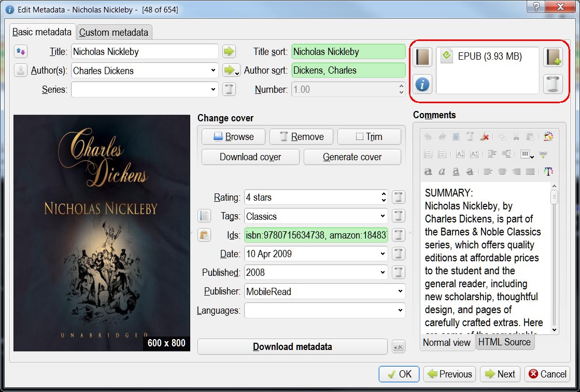Add a new format with book-plus icon

click(553, 58)
